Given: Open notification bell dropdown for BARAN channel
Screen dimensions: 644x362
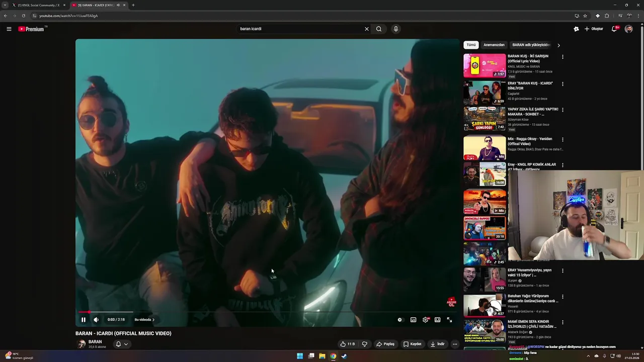Looking at the screenshot, I should click(121, 344).
